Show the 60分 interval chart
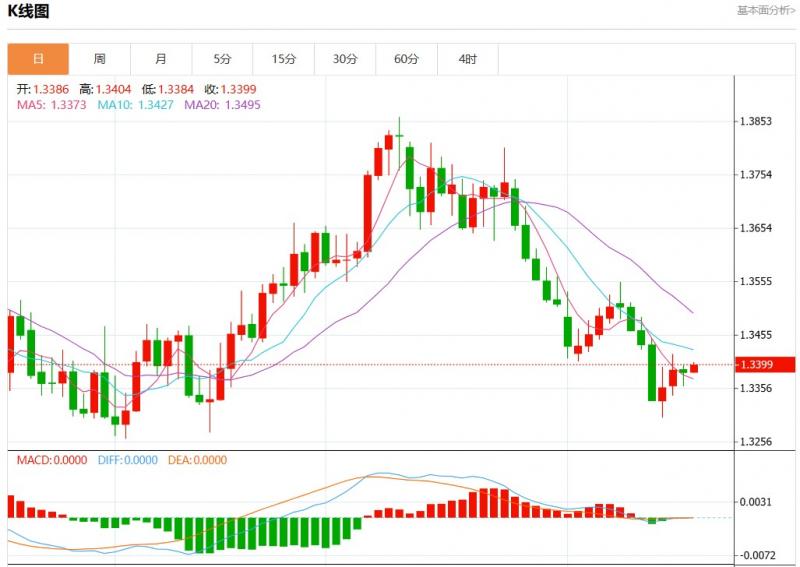Image resolution: width=800 pixels, height=567 pixels. (406, 59)
